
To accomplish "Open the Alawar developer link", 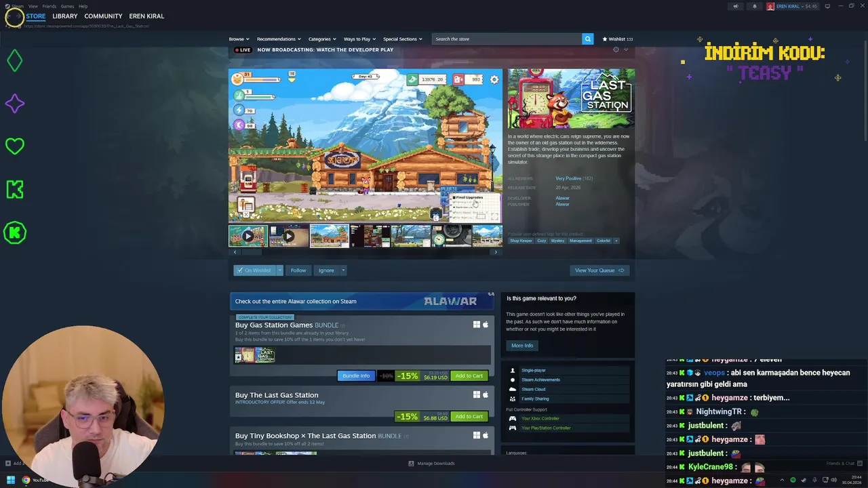I will coord(562,198).
